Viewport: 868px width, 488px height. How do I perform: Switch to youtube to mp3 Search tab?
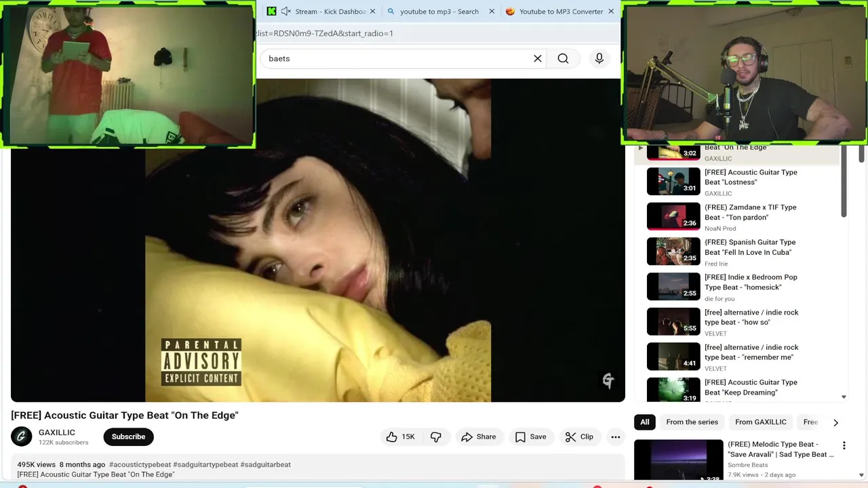tap(439, 12)
